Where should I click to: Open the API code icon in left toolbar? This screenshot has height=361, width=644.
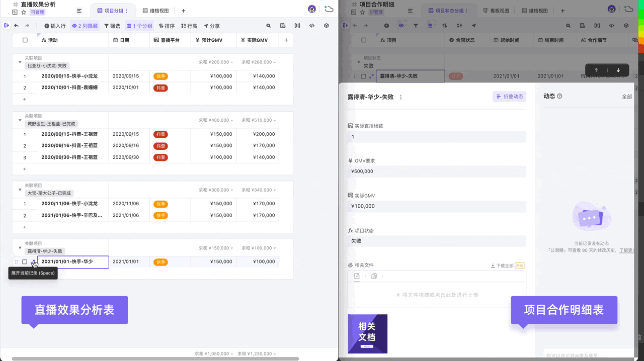(312, 26)
